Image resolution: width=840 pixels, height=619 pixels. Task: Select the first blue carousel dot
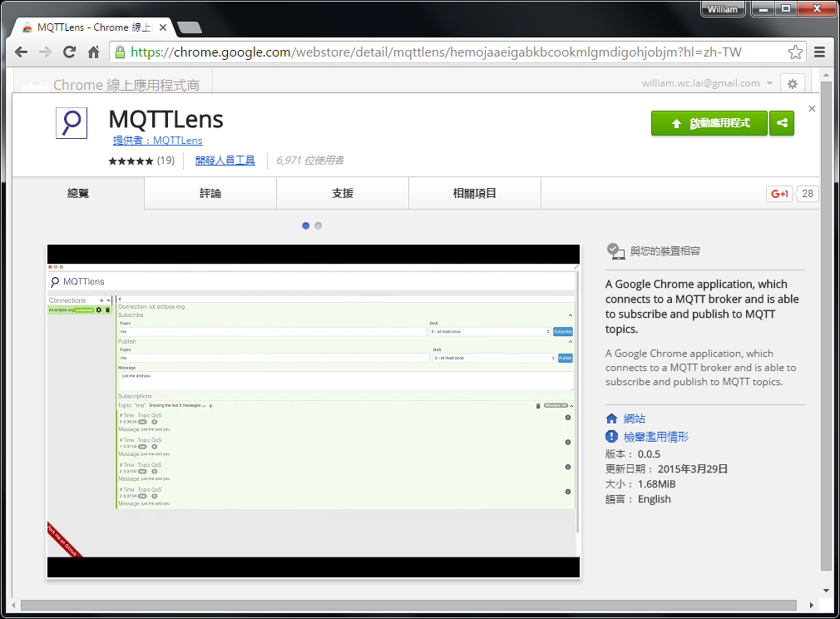coord(305,225)
